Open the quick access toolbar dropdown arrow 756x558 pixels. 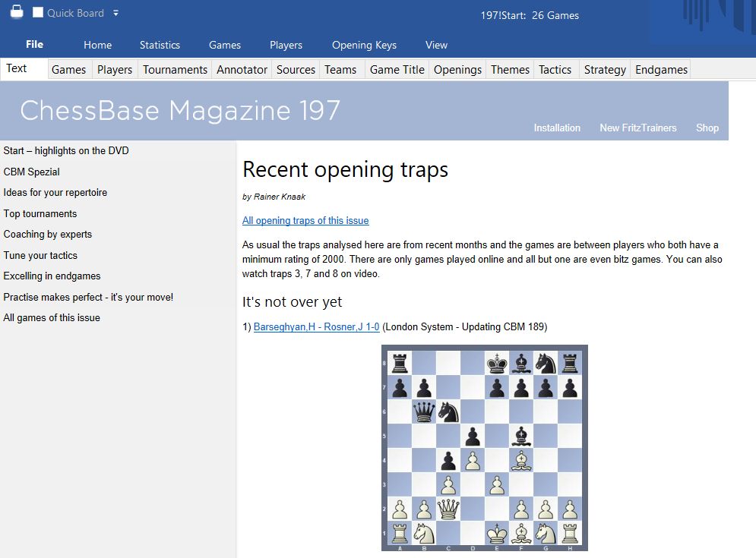click(x=115, y=13)
